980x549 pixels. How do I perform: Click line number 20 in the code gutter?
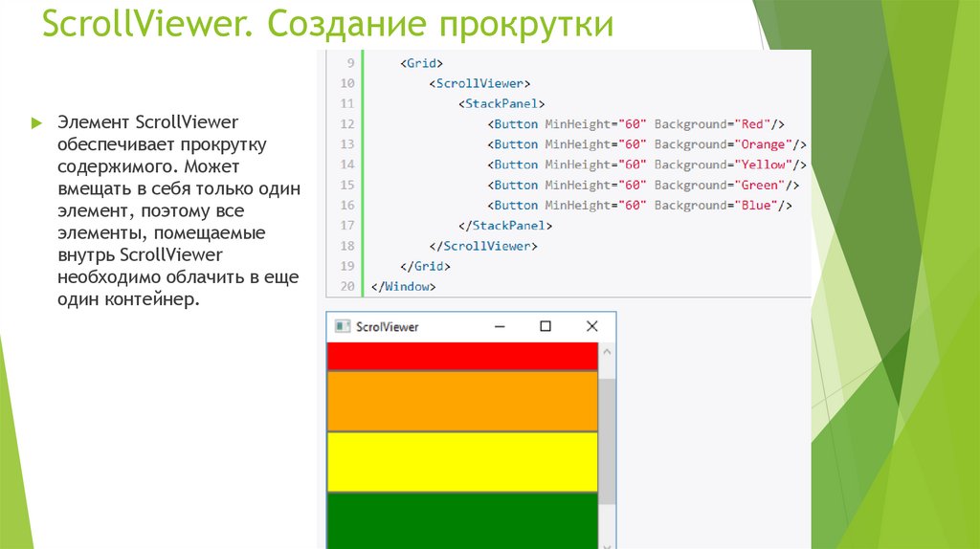pos(346,287)
